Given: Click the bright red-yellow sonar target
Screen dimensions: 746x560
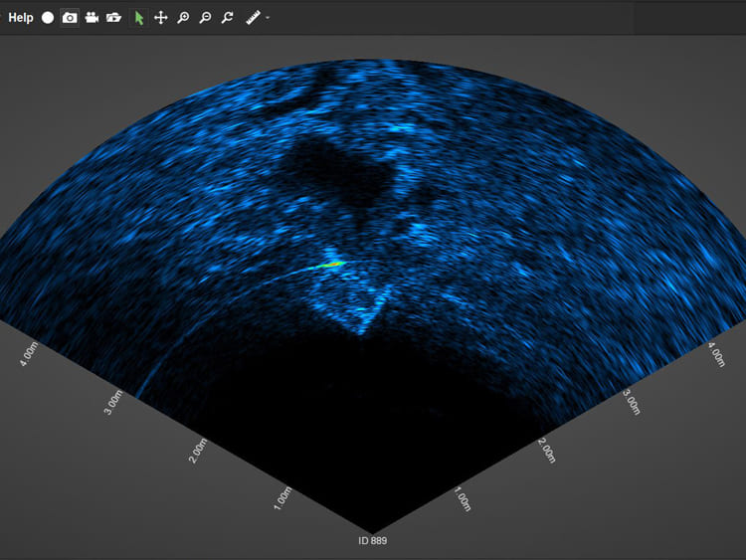Looking at the screenshot, I should [x=332, y=264].
